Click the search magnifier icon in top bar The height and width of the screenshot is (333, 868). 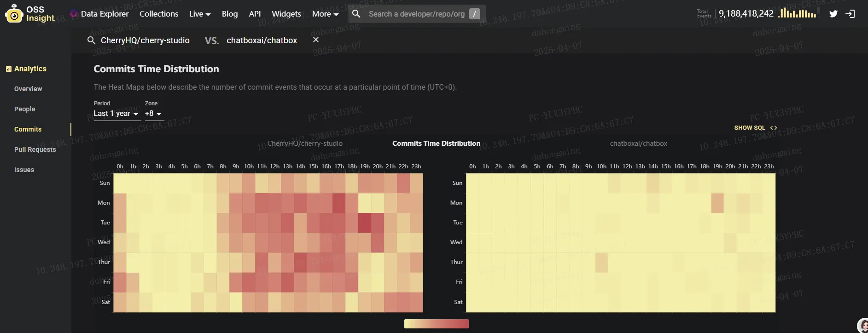coord(356,14)
